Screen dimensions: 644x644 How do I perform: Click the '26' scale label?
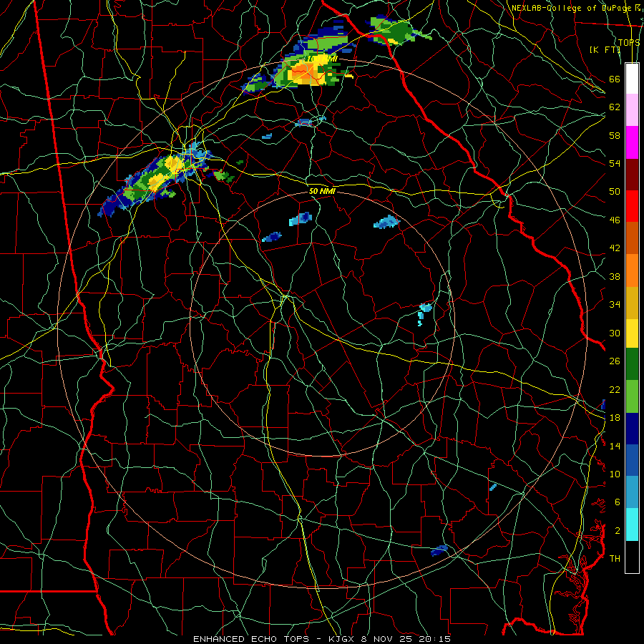pyautogui.click(x=615, y=361)
